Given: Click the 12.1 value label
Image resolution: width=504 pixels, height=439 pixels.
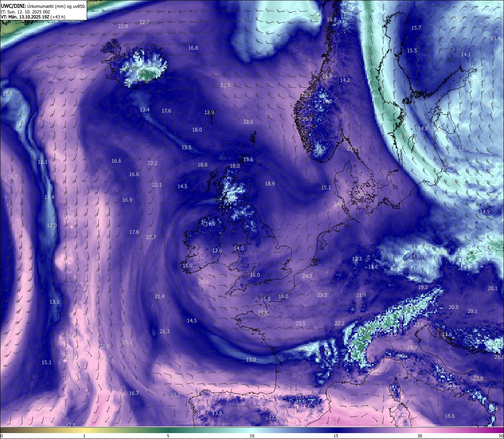Looking at the screenshot, I should (x=43, y=162).
